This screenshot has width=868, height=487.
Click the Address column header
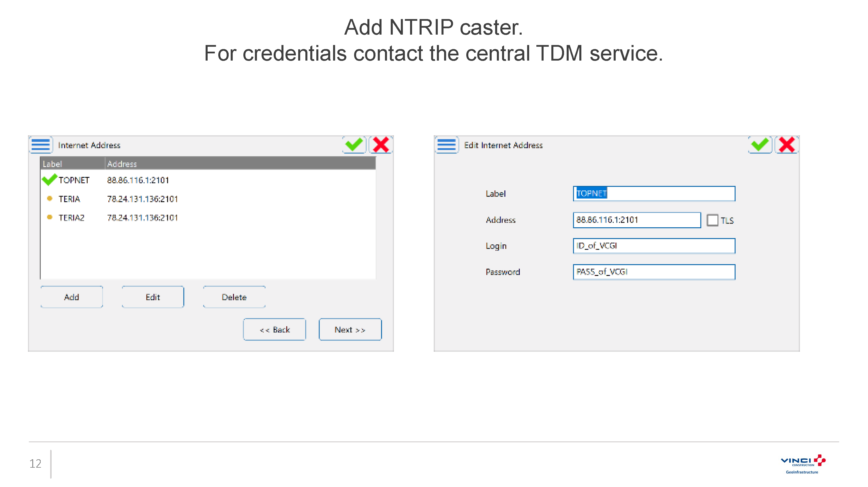[x=241, y=164]
